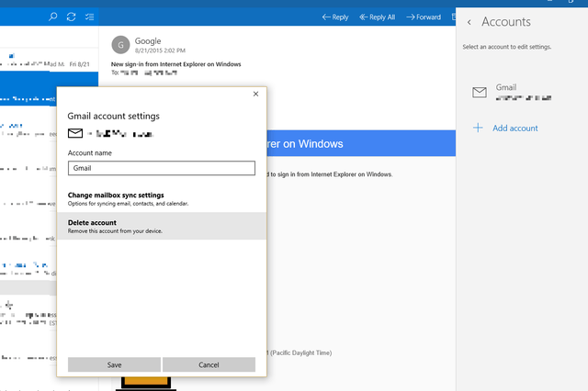
Task: Forward the Google email
Action: tap(424, 17)
